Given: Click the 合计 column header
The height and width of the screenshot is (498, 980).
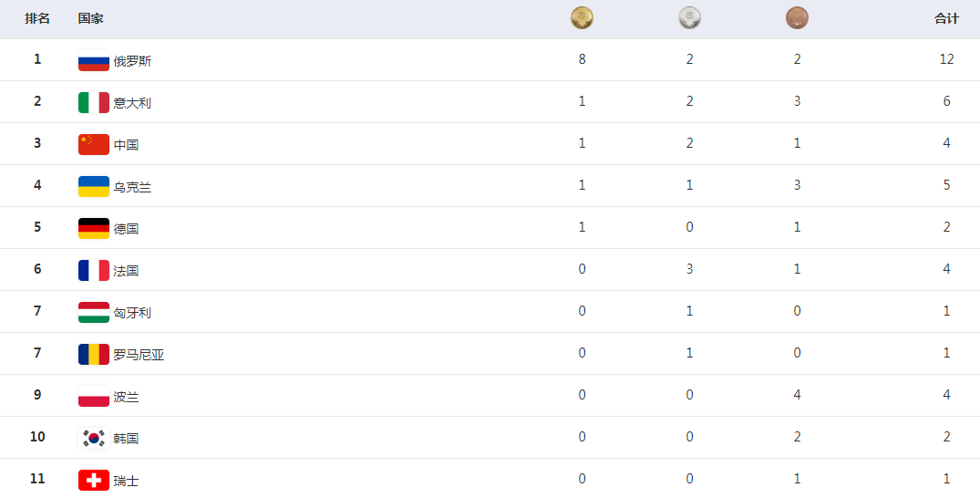Looking at the screenshot, I should coord(946,19).
